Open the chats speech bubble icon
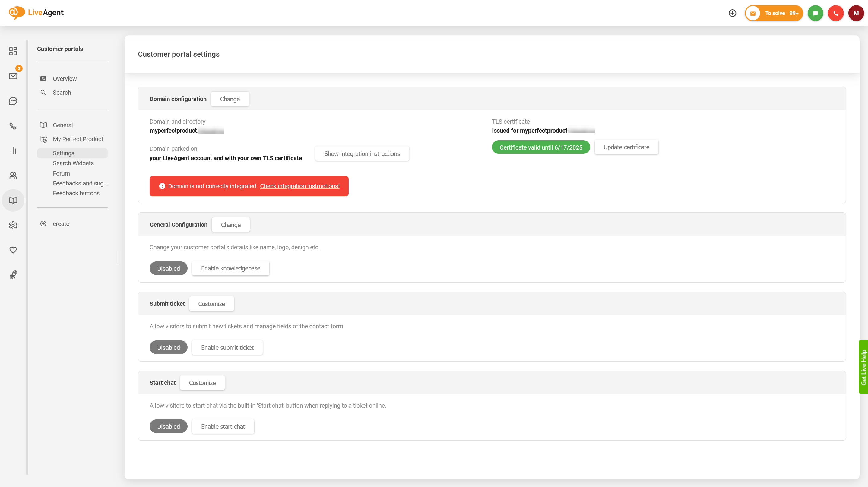868x487 pixels. click(x=13, y=101)
